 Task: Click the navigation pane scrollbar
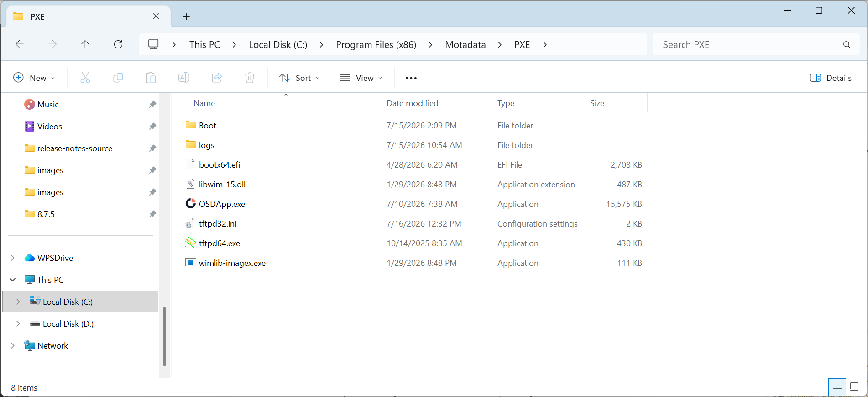[x=164, y=337]
